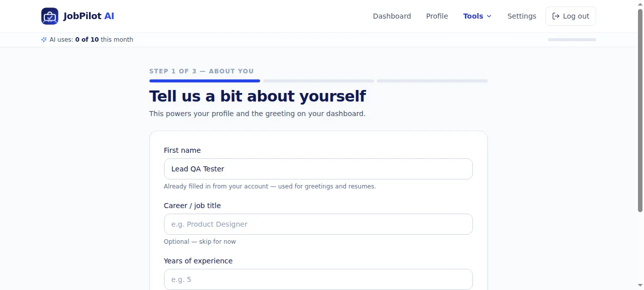Click the 'First name' label

(182, 150)
